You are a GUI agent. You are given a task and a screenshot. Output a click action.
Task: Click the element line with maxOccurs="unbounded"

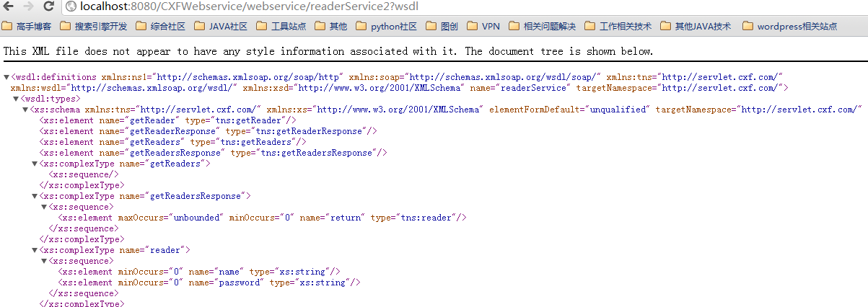263,218
